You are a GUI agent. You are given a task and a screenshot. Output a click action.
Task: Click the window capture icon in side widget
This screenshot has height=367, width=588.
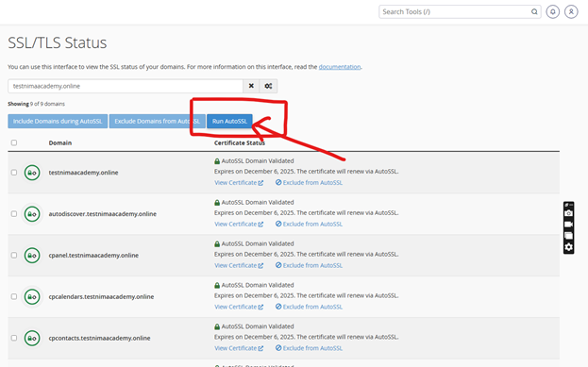pyautogui.click(x=568, y=236)
